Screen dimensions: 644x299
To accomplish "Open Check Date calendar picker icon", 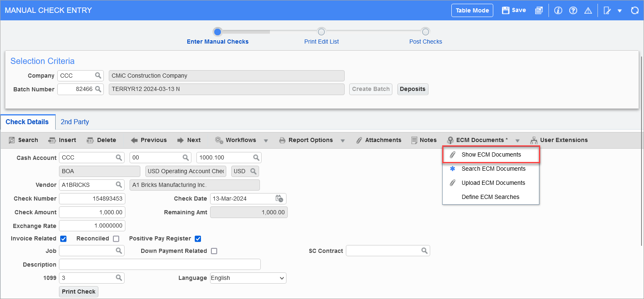I will coord(279,199).
